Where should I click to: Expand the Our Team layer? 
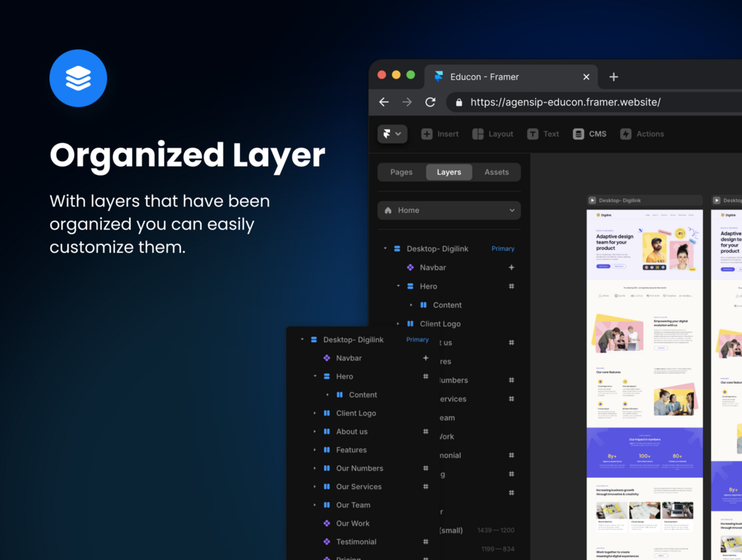point(315,505)
